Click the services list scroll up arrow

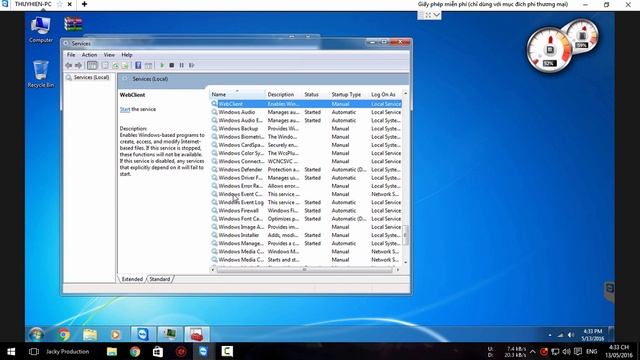point(405,94)
